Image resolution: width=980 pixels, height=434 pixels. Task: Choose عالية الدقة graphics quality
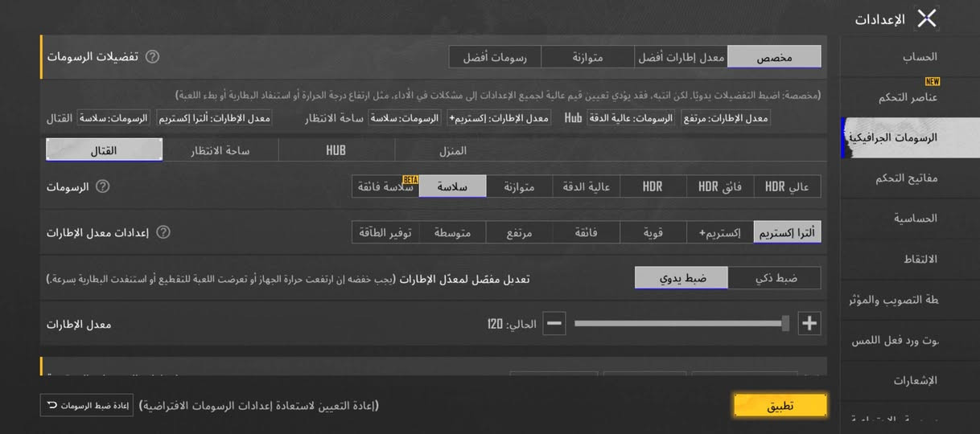587,186
